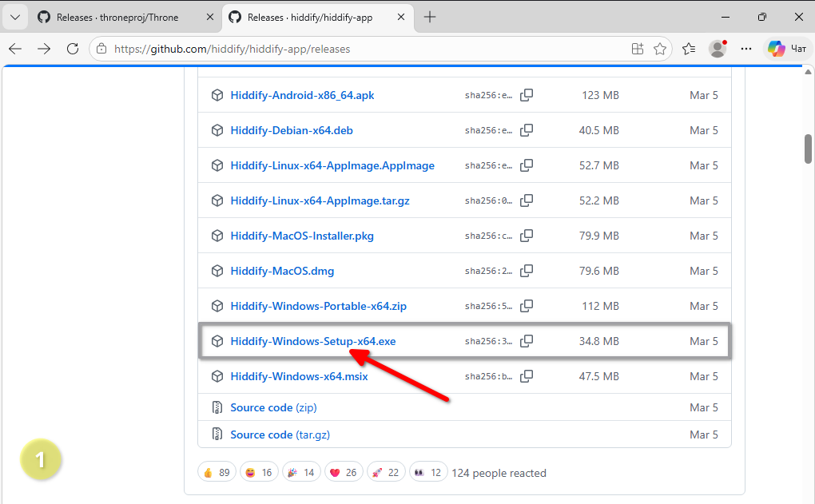815x504 pixels.
Task: Copy sha256 for Hiddify-Windows-x64.msix
Action: (x=527, y=376)
